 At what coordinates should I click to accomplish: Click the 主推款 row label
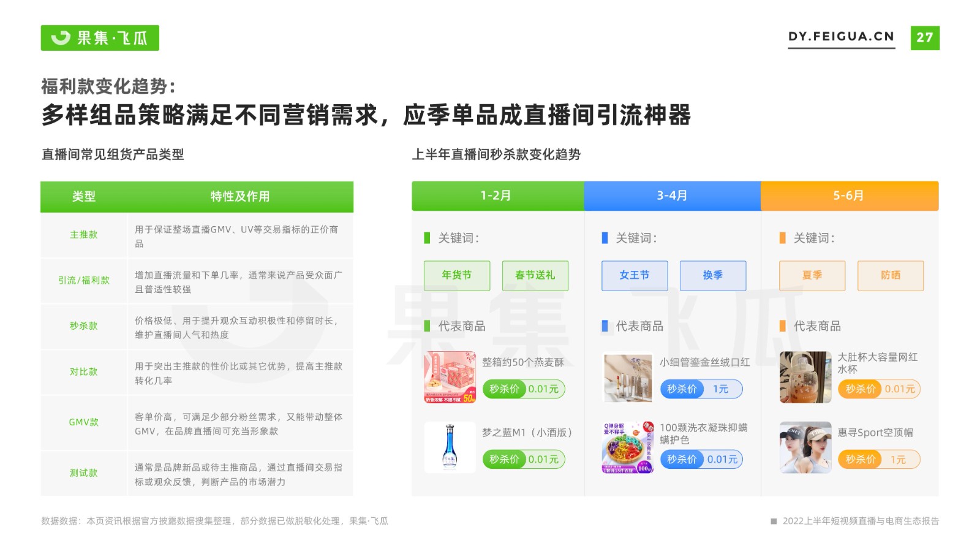[x=84, y=235]
